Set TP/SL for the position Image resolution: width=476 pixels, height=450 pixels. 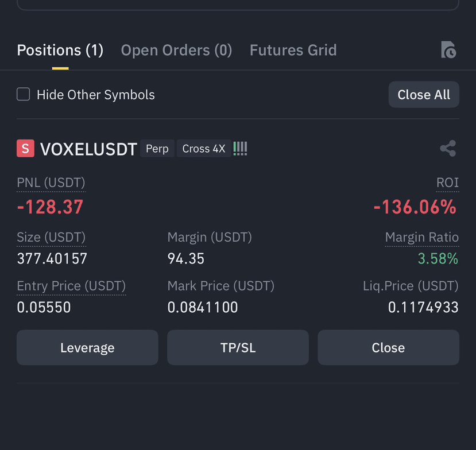tap(238, 347)
